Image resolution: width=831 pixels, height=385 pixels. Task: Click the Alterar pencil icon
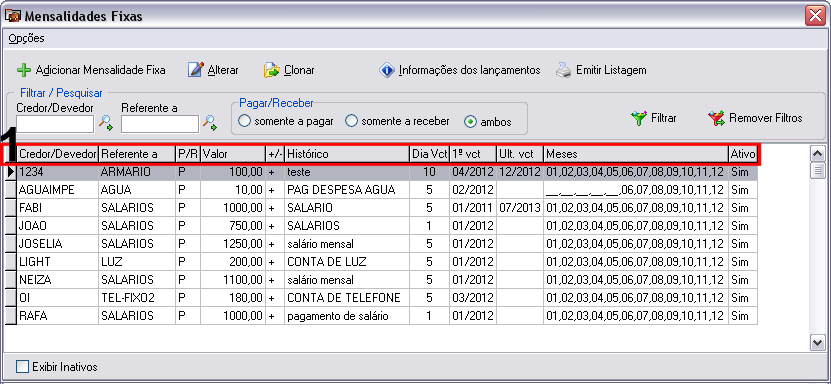[196, 69]
